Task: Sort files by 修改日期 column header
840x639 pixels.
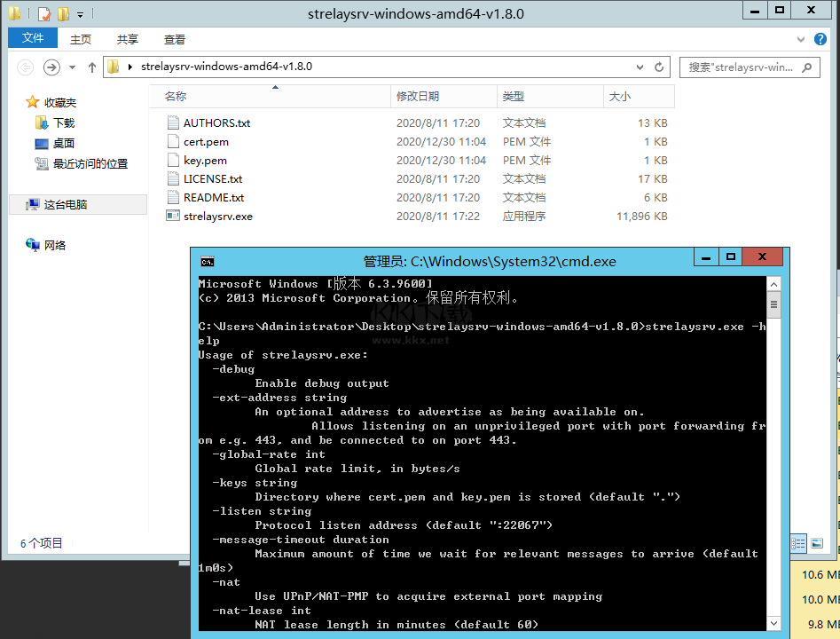Action: [418, 97]
